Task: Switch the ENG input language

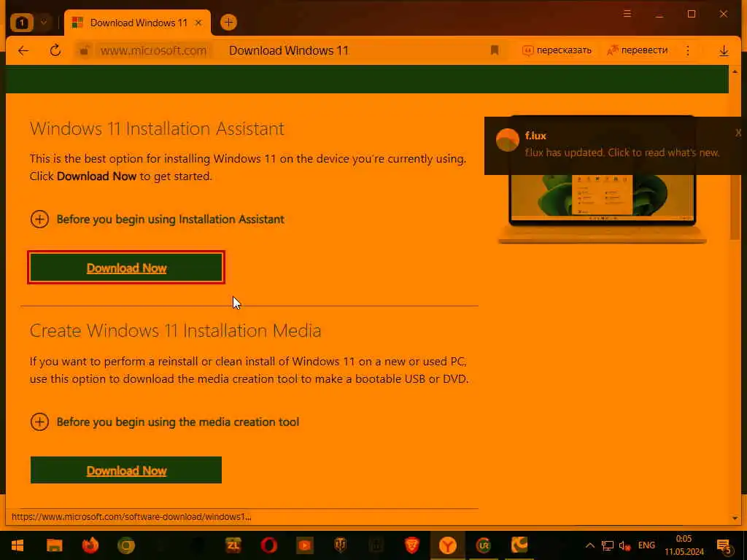Action: (646, 545)
